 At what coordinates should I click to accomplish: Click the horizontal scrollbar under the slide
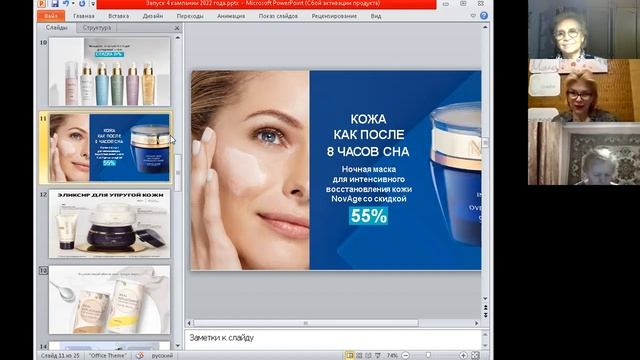[x=306, y=323]
